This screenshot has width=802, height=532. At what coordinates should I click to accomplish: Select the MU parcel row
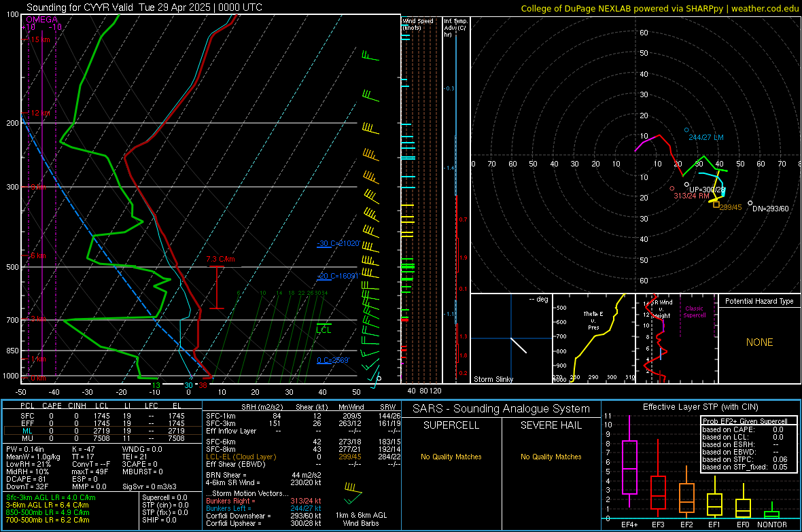tap(103, 438)
